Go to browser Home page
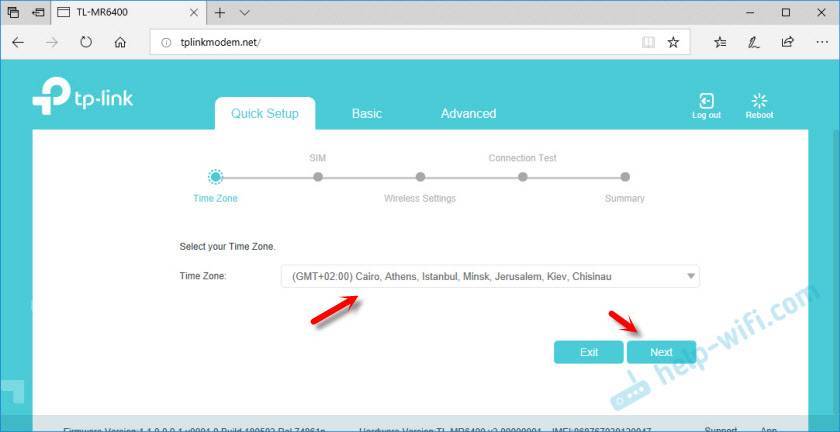 coord(120,42)
